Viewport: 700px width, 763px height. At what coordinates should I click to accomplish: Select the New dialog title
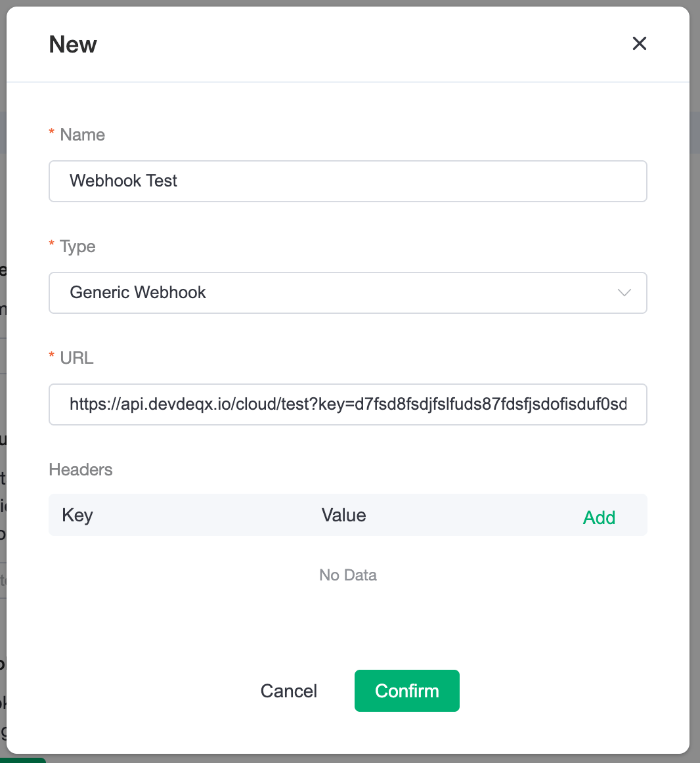(72, 44)
